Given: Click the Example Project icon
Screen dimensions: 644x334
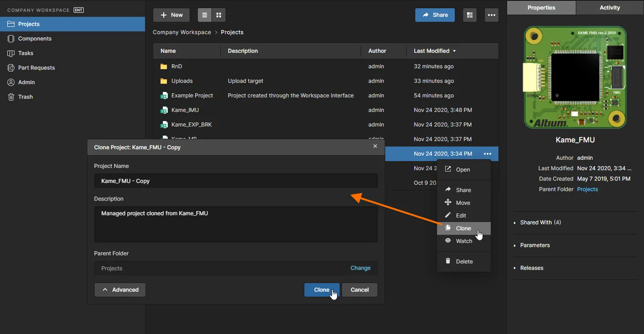Looking at the screenshot, I should [164, 96].
